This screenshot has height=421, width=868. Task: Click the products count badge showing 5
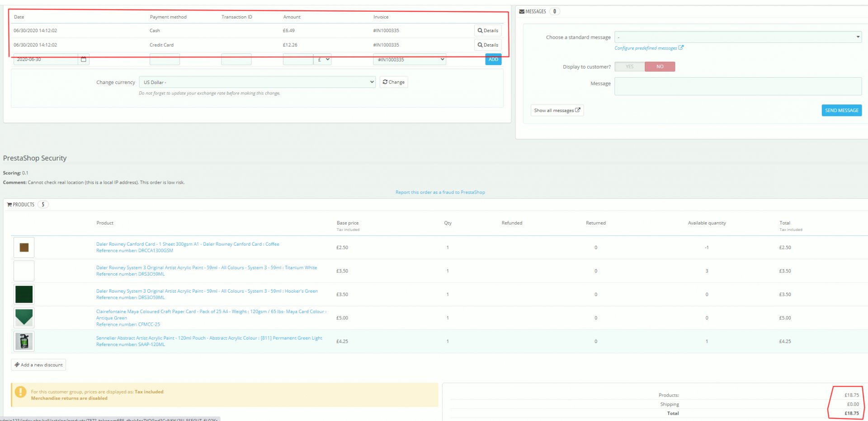43,205
